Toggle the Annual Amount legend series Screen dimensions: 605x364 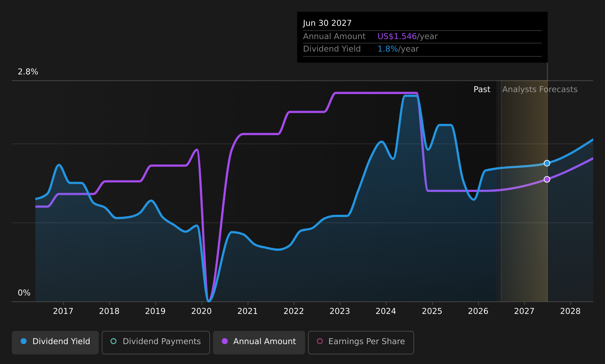click(x=259, y=342)
